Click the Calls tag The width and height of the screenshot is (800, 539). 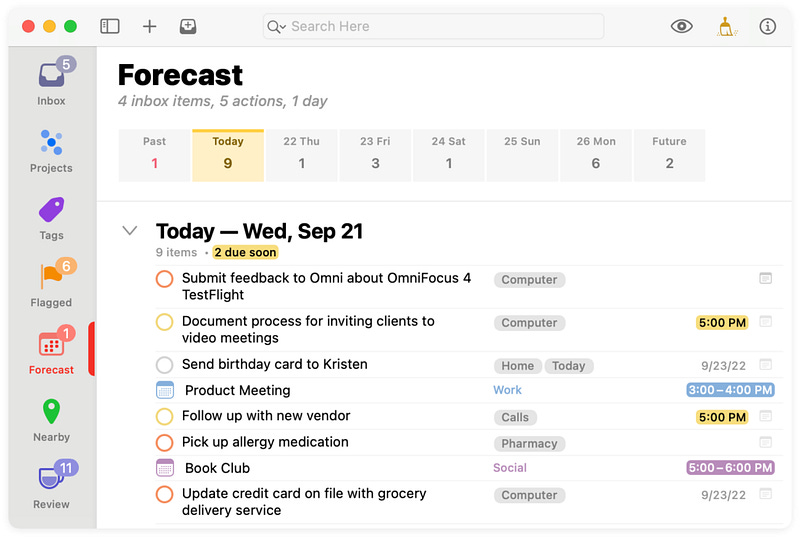[515, 418]
